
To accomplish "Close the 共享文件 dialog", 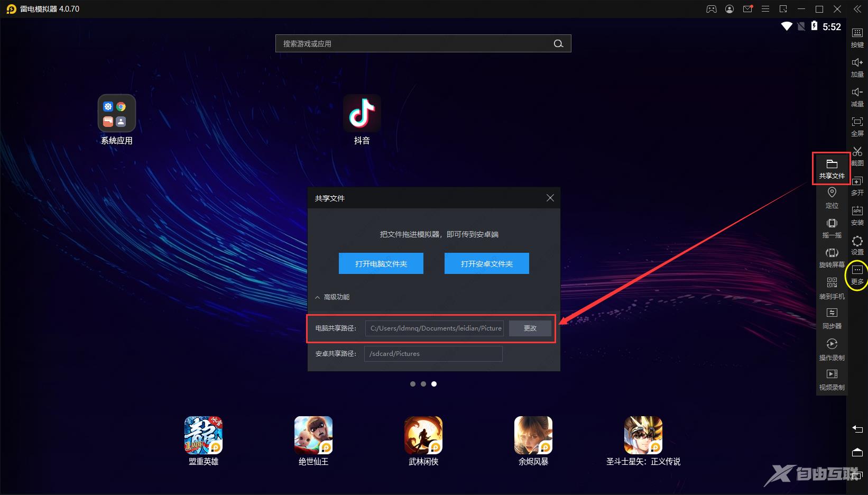I will 550,198.
